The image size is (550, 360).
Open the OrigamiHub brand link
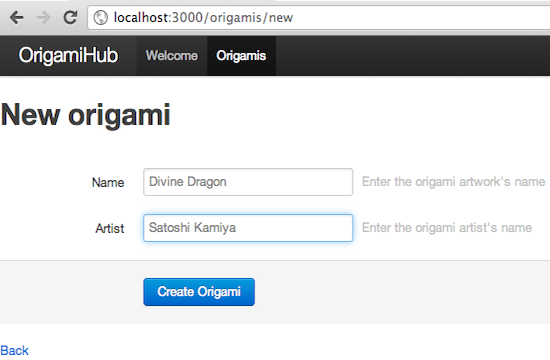68,55
